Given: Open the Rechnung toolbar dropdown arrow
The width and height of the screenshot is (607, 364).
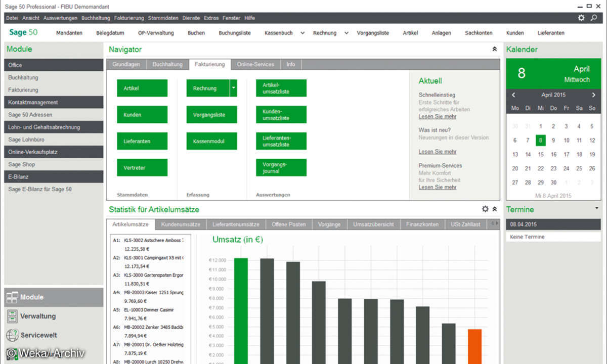Looking at the screenshot, I should (x=346, y=33).
